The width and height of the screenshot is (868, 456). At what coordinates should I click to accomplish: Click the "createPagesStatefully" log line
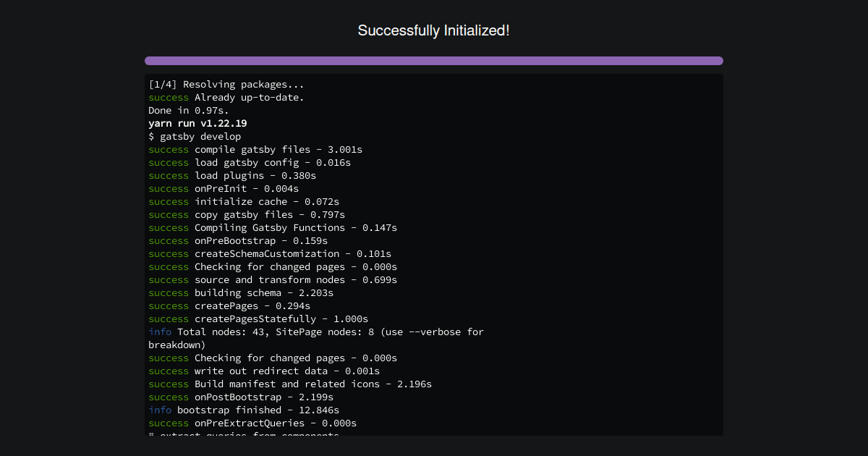tap(258, 319)
